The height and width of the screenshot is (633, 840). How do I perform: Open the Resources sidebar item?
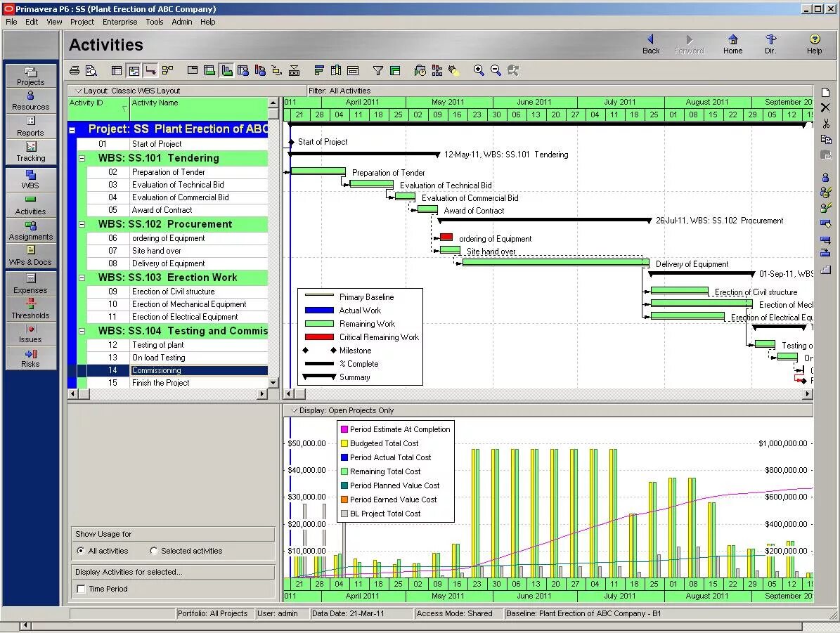(x=30, y=100)
